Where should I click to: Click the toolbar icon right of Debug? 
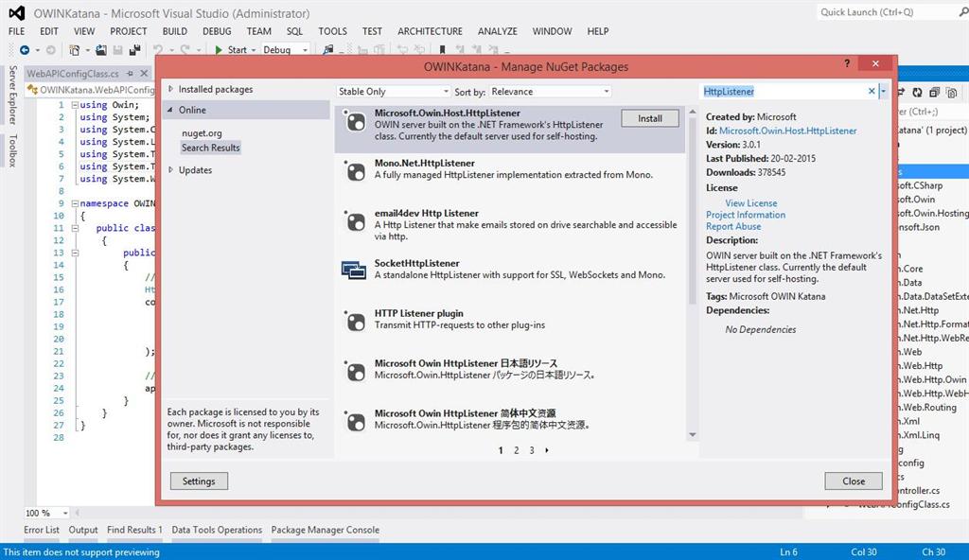pyautogui.click(x=328, y=50)
